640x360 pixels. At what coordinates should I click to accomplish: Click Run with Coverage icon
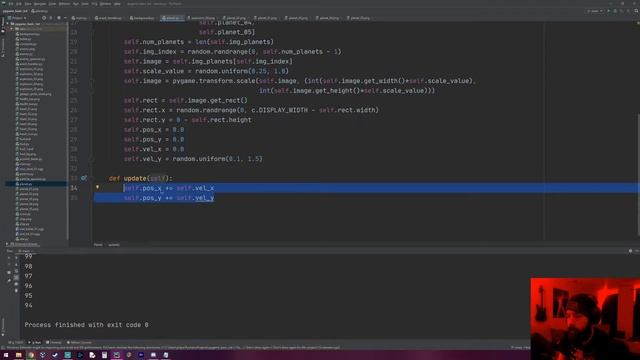pyautogui.click(x=621, y=11)
